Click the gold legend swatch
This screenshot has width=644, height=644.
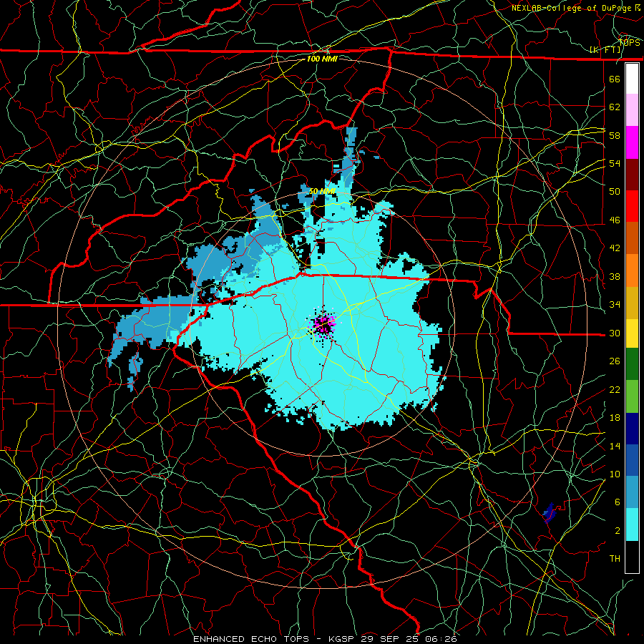click(x=632, y=302)
